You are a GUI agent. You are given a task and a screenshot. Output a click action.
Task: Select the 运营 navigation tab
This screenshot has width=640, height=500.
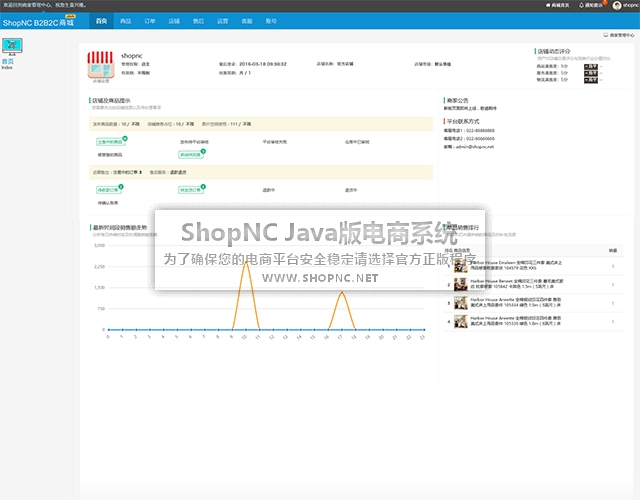tap(223, 21)
